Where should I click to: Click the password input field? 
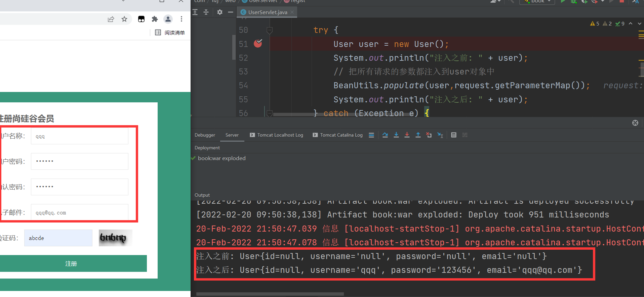80,161
